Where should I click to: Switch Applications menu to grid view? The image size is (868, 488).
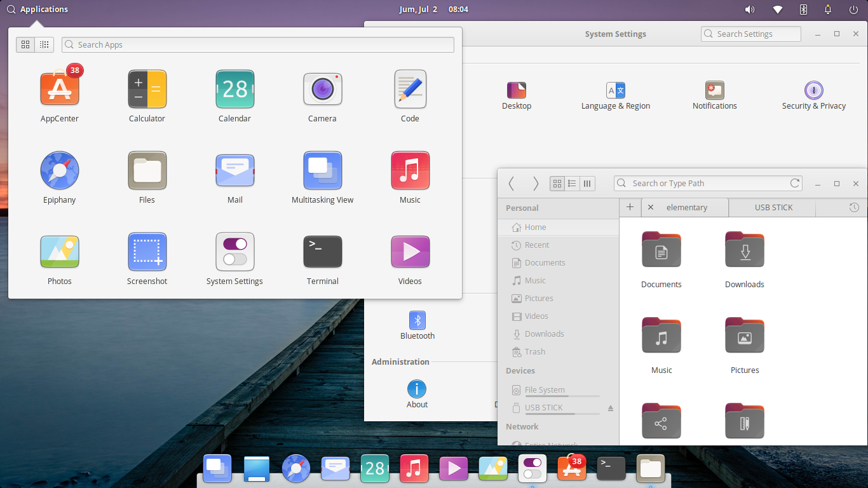pyautogui.click(x=25, y=44)
